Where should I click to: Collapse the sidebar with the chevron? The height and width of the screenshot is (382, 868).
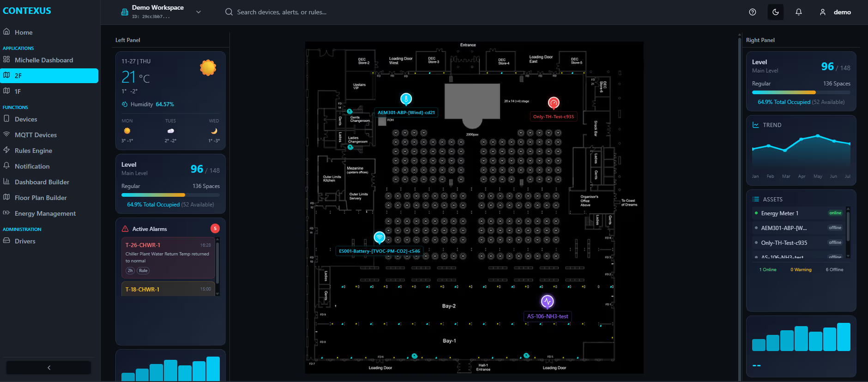click(49, 368)
